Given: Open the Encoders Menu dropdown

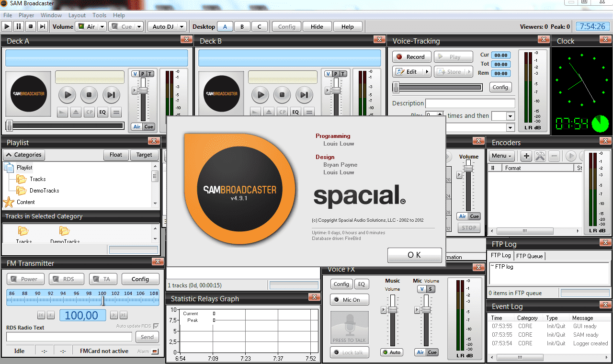Looking at the screenshot, I should (502, 156).
